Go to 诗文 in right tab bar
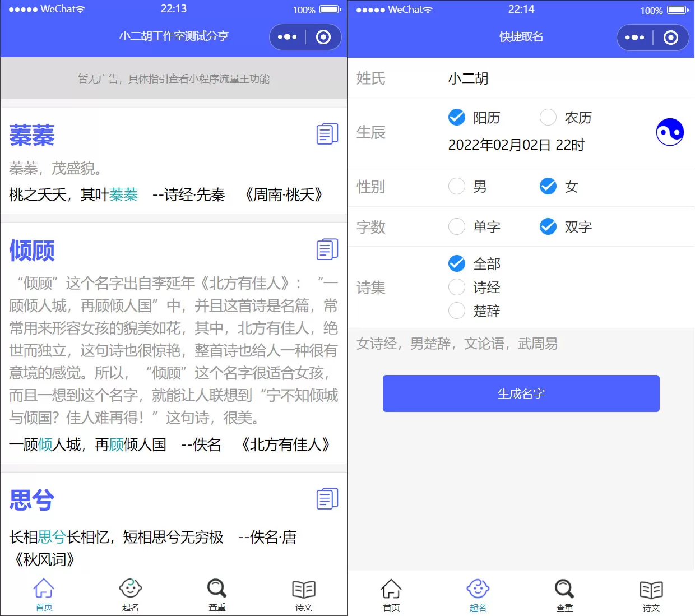This screenshot has height=616, width=695. tap(651, 595)
